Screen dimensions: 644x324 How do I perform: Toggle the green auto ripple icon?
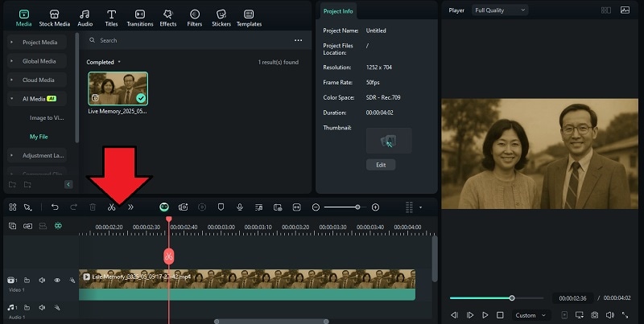tap(58, 226)
